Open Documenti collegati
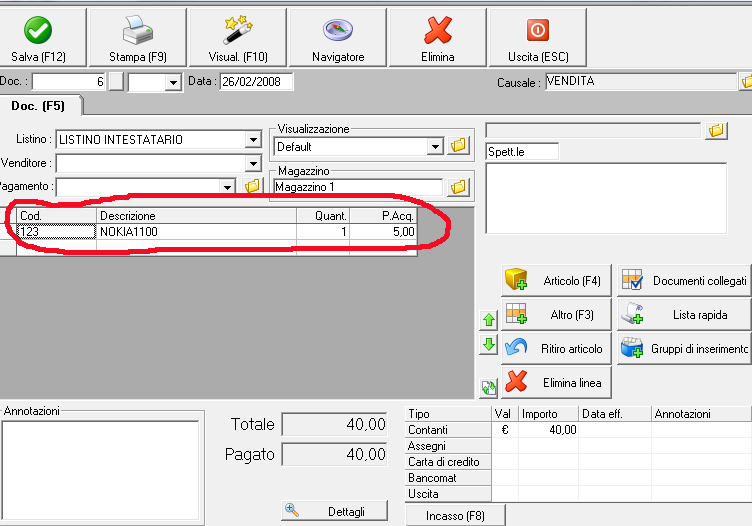 coord(684,280)
